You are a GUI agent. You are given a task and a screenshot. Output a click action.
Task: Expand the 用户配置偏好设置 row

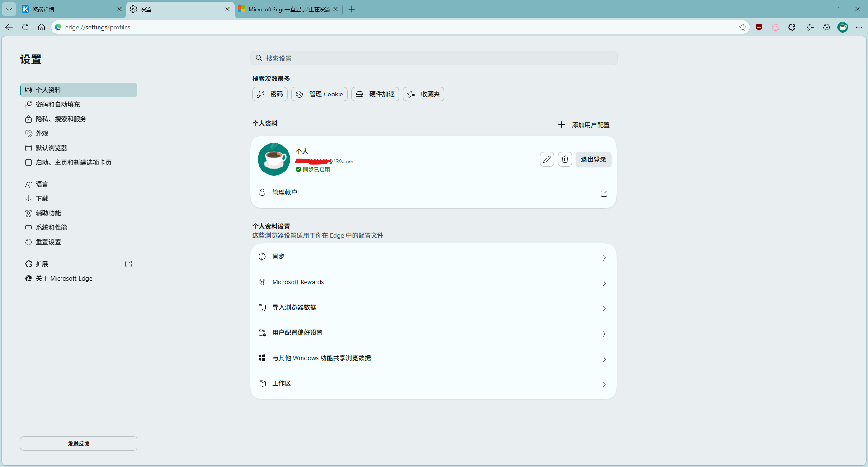[x=434, y=333]
